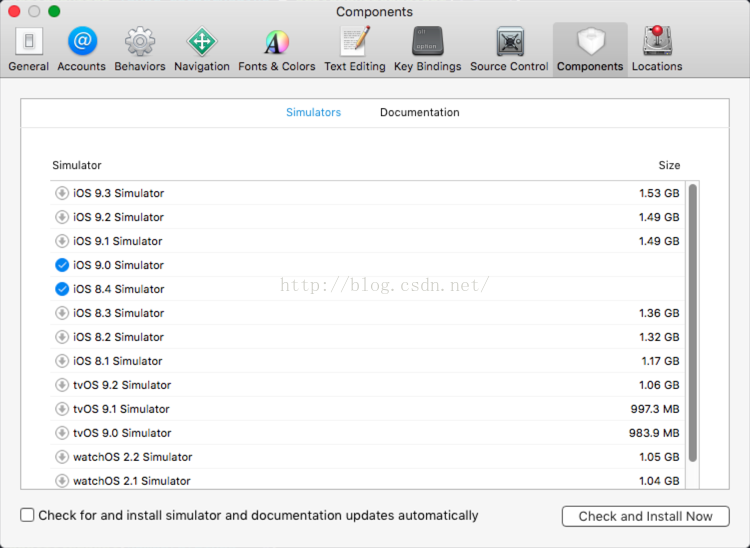
Task: Select the iOS 9.2 Simulator row name
Action: click(118, 217)
